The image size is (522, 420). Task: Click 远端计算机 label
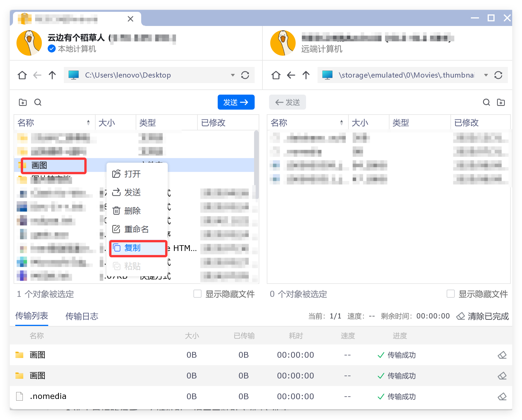(322, 49)
